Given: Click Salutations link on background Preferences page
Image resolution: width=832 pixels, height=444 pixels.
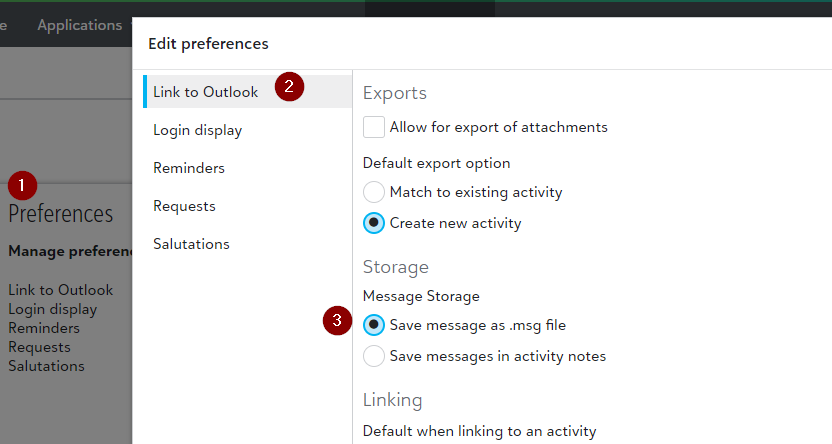Looking at the screenshot, I should [x=46, y=366].
